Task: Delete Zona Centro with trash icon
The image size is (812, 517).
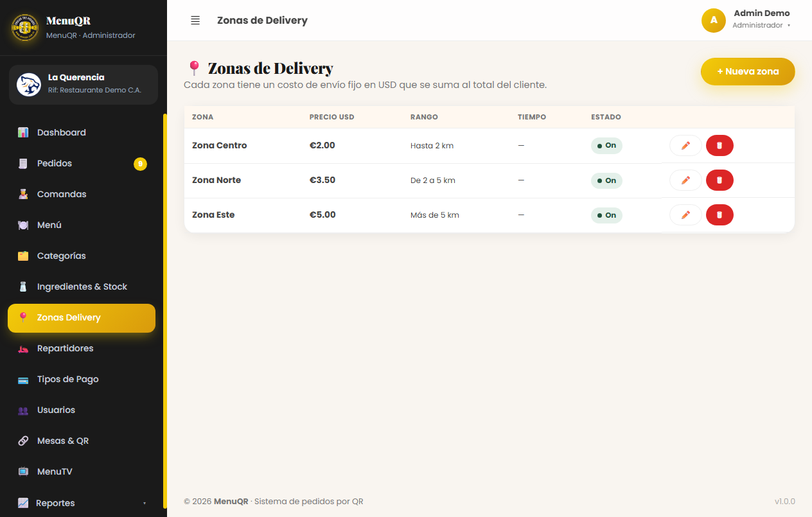Action: tap(719, 146)
